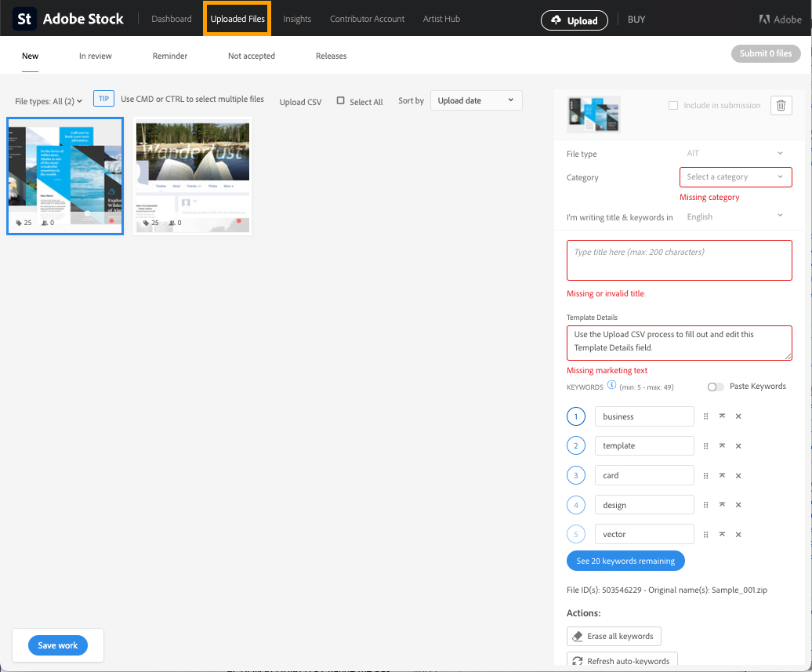The width and height of the screenshot is (812, 672).
Task: Open the Select a category dropdown
Action: pos(735,177)
